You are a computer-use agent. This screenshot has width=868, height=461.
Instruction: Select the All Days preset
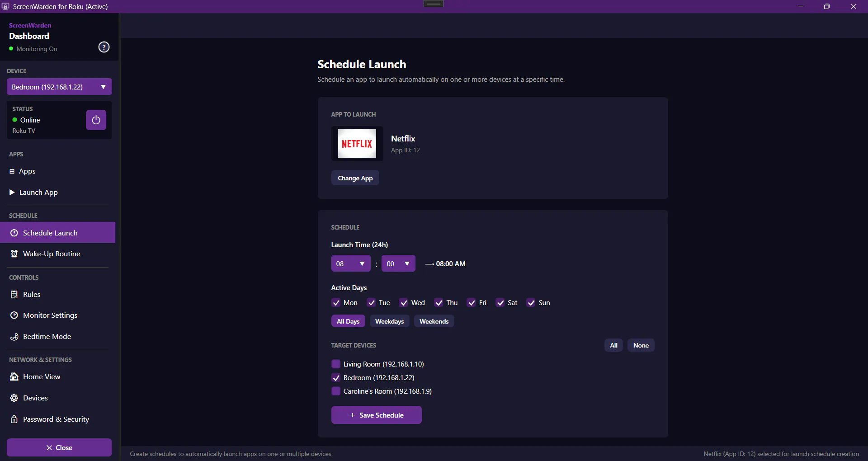348,321
